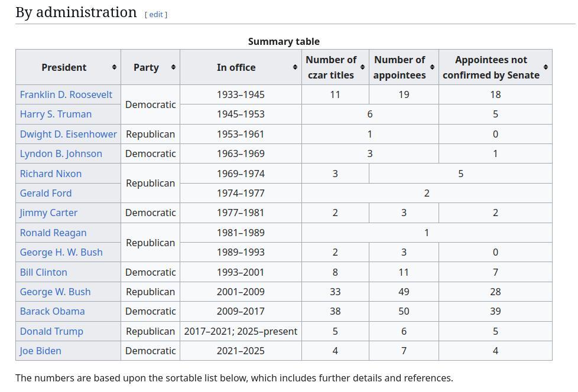Click the 1993–2001 term cell
Screen dimensions: 578x392
241,272
